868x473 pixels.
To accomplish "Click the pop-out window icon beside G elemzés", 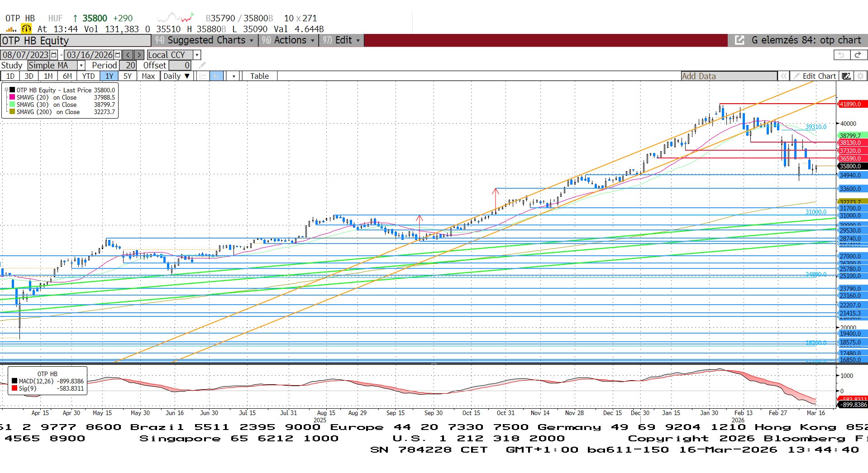I will pos(739,40).
